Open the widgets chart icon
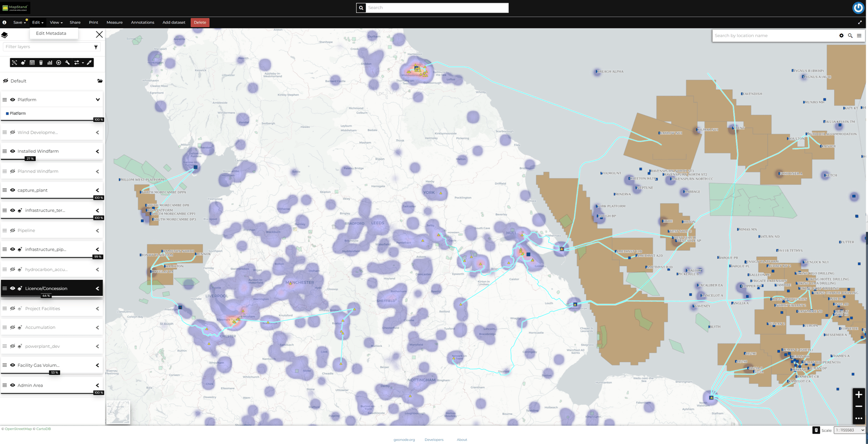This screenshot has height=444, width=868. [50, 63]
